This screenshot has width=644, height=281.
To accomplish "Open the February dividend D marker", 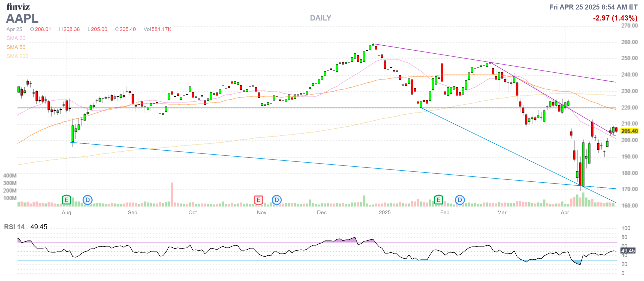I will tap(460, 200).
